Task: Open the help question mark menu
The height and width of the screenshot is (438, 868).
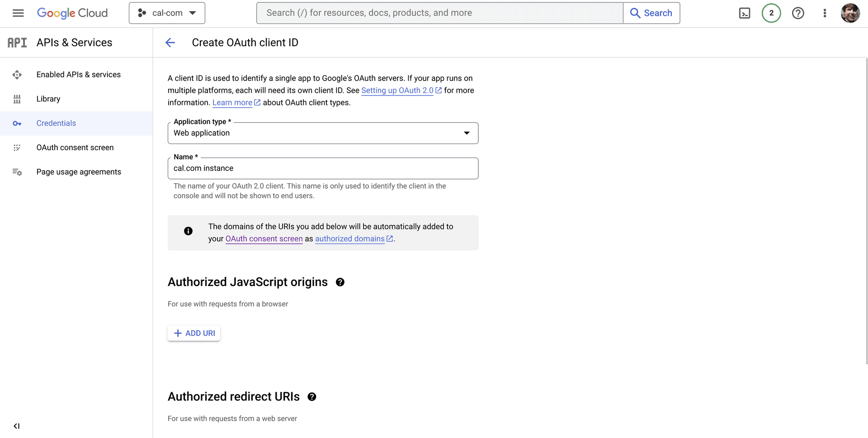Action: tap(798, 13)
